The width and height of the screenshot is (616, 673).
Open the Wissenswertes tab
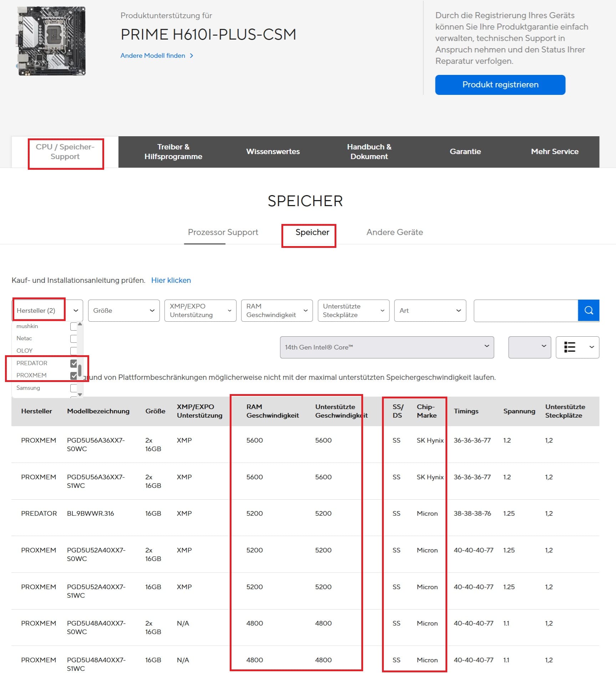[x=273, y=152]
